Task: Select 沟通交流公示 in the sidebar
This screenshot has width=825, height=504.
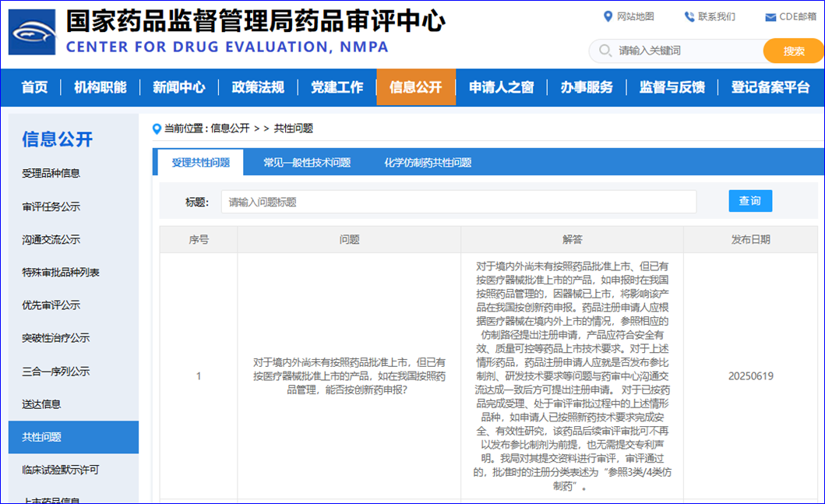Action: pos(51,240)
